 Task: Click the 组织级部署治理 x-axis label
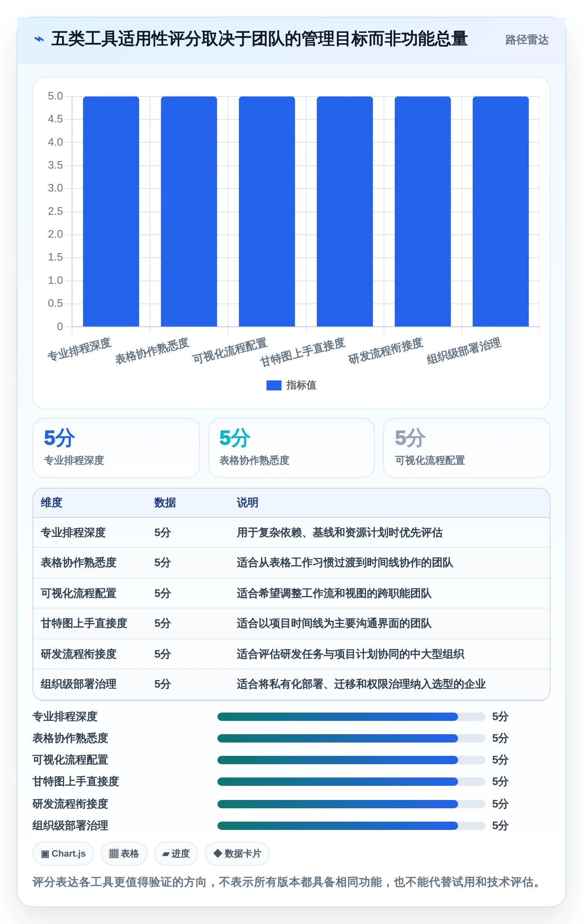464,351
